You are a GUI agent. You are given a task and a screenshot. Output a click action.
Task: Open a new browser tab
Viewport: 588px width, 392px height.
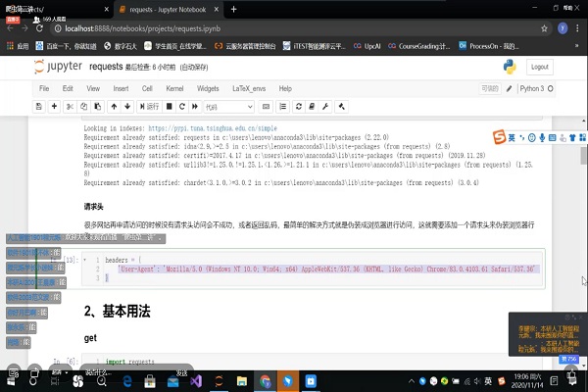233,9
